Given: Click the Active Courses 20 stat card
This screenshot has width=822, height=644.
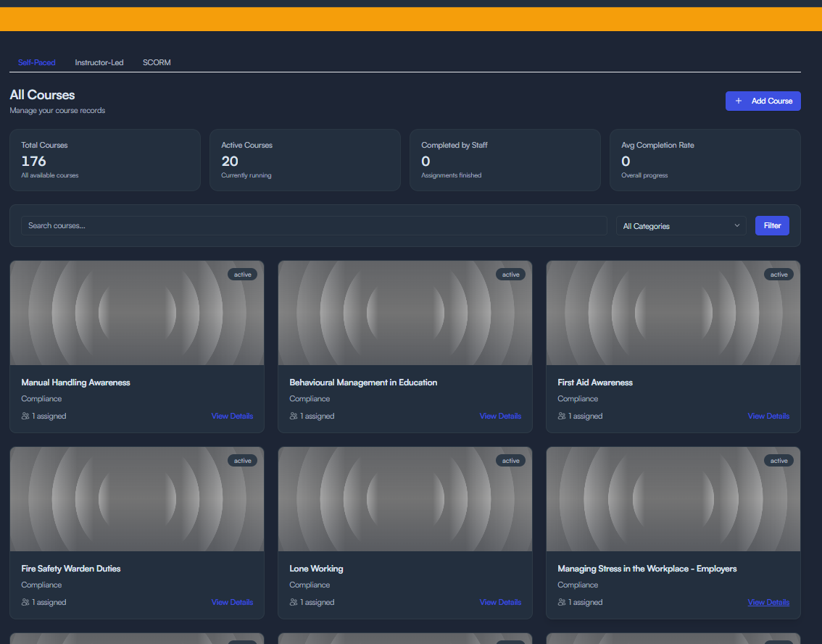Looking at the screenshot, I should click(x=305, y=160).
